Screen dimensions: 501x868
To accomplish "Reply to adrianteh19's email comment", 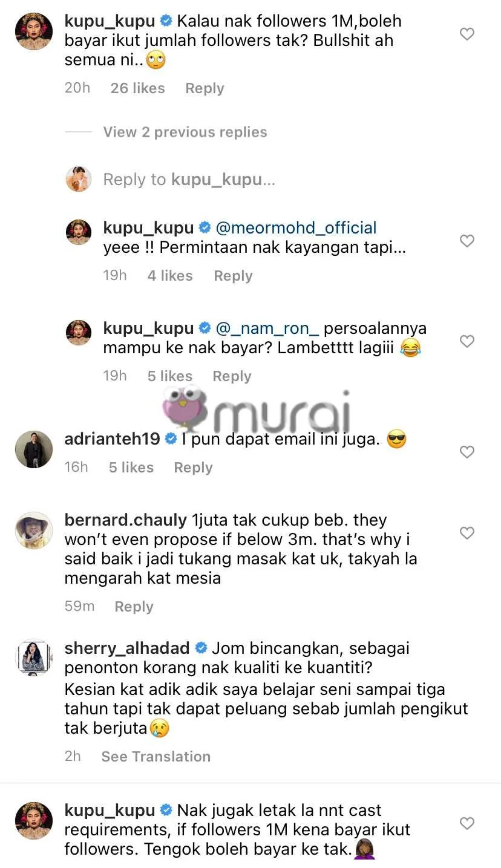I will point(193,468).
